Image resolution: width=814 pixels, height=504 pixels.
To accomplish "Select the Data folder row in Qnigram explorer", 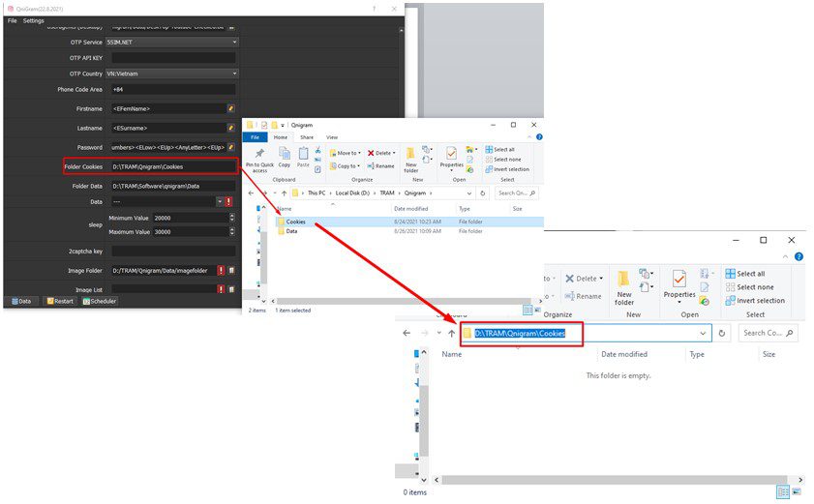I will 410,231.
